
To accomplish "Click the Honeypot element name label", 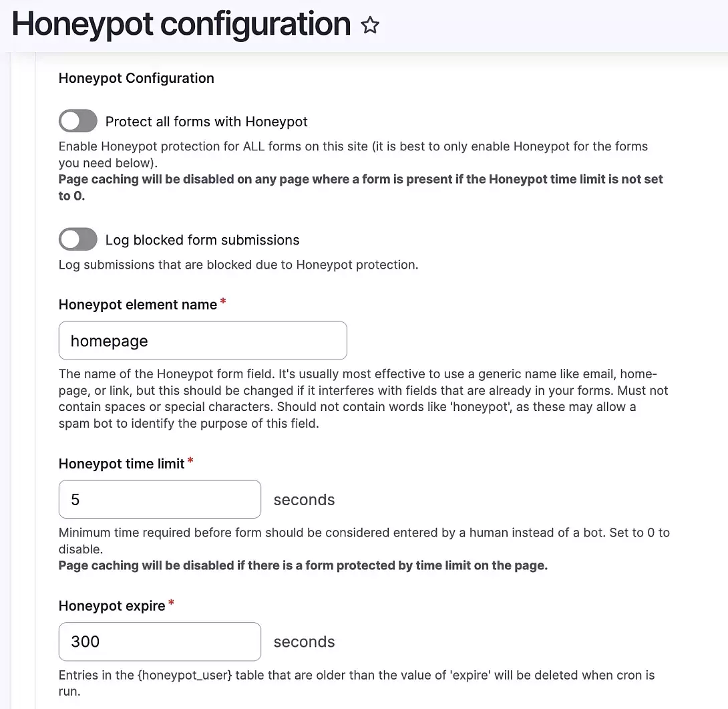I will 136,304.
